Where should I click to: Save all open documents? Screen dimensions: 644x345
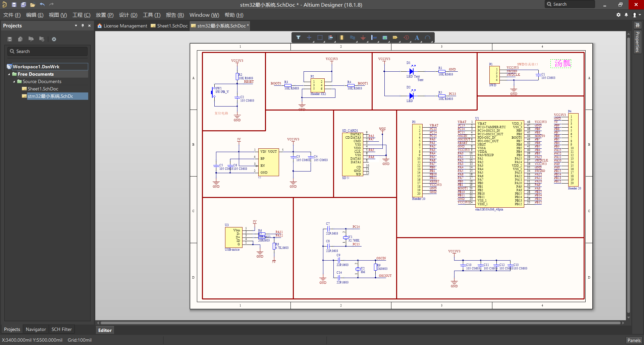(23, 5)
